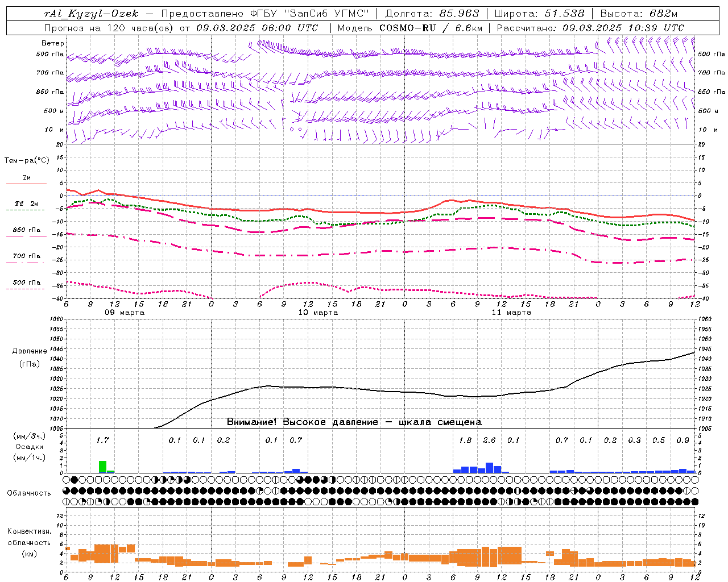Click the 10 марта date label

(318, 313)
